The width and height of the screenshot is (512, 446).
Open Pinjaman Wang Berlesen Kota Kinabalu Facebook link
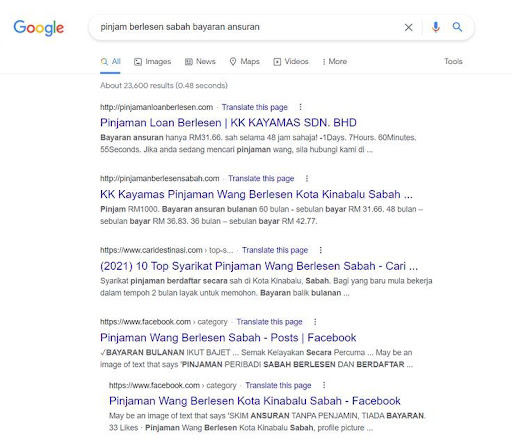point(255,401)
